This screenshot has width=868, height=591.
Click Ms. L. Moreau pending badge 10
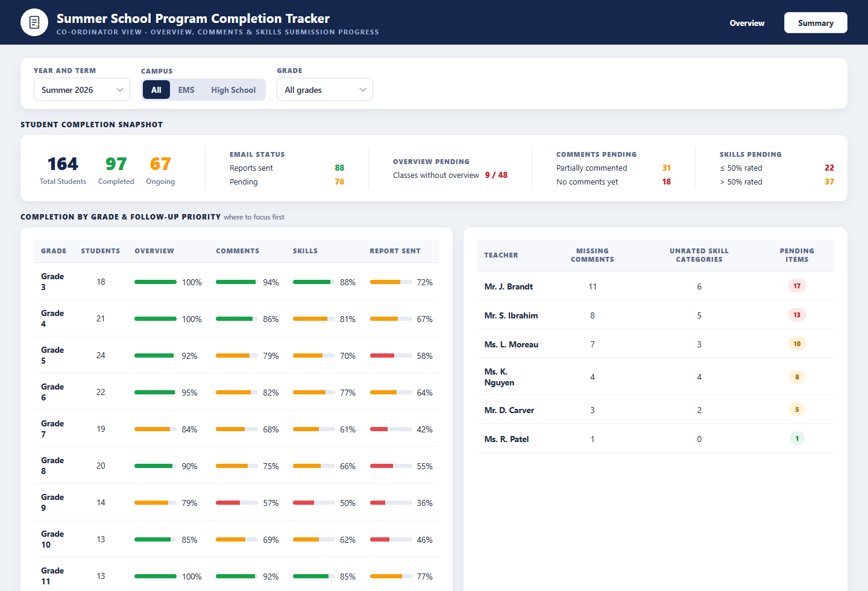pyautogui.click(x=797, y=344)
